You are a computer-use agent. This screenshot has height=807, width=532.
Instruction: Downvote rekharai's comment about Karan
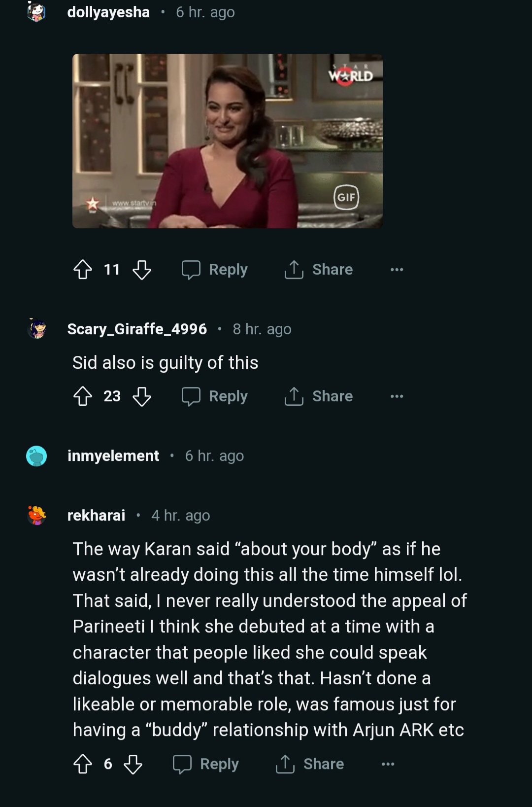coord(133,764)
